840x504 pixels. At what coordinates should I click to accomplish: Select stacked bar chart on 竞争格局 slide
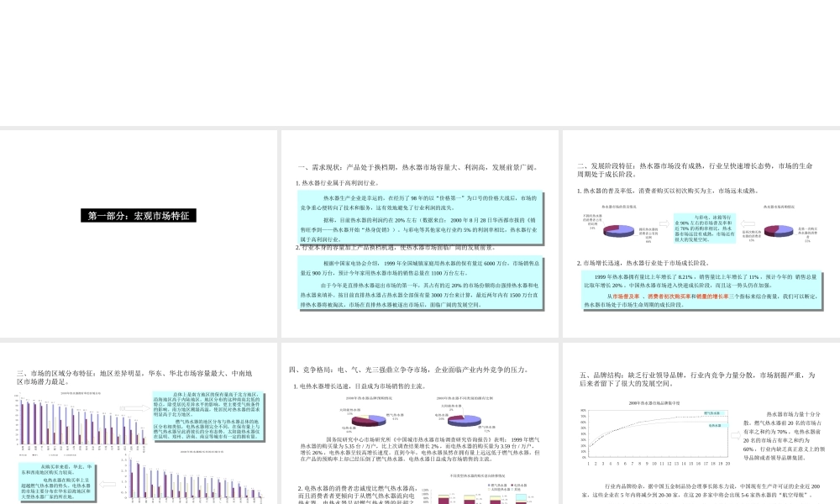tap(477, 489)
